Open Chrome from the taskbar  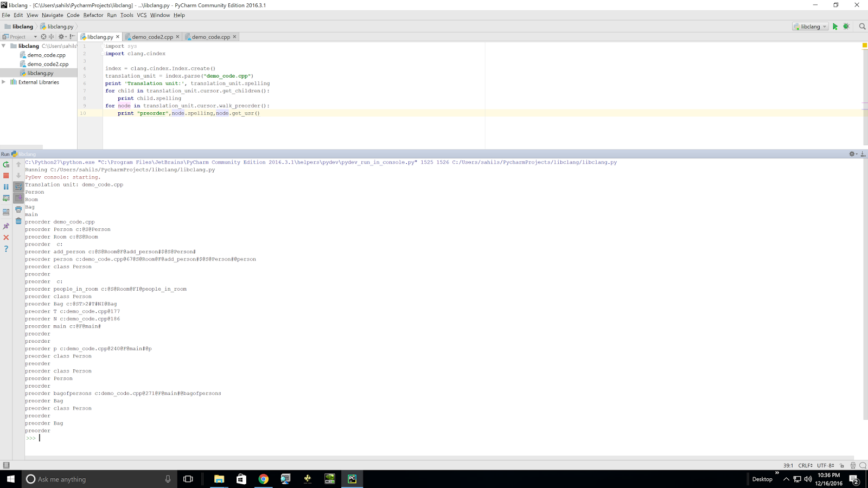pos(263,479)
